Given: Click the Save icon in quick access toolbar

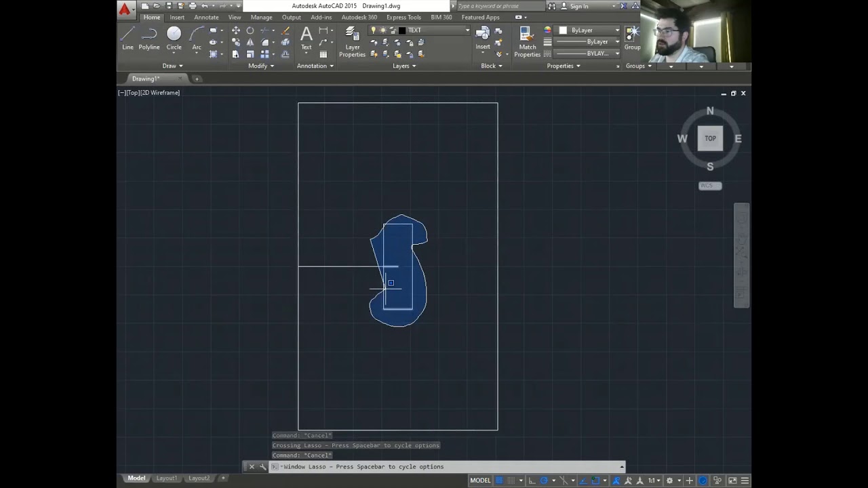Looking at the screenshot, I should pos(168,6).
